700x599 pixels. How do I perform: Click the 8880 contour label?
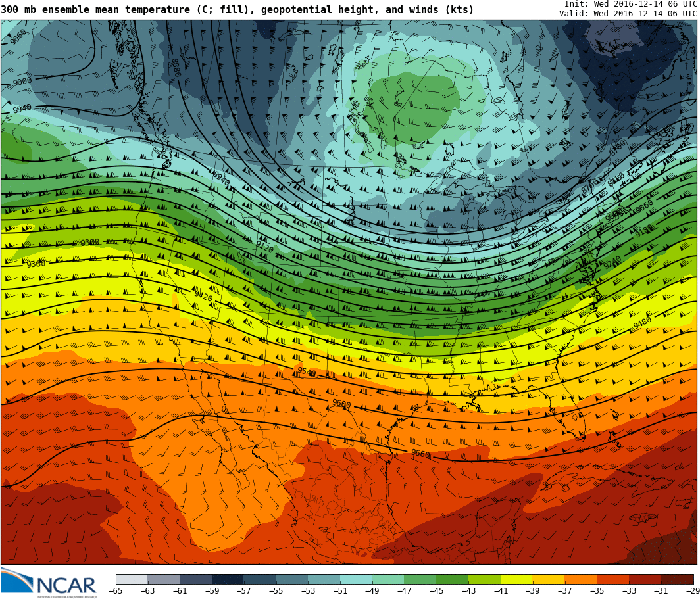point(175,67)
